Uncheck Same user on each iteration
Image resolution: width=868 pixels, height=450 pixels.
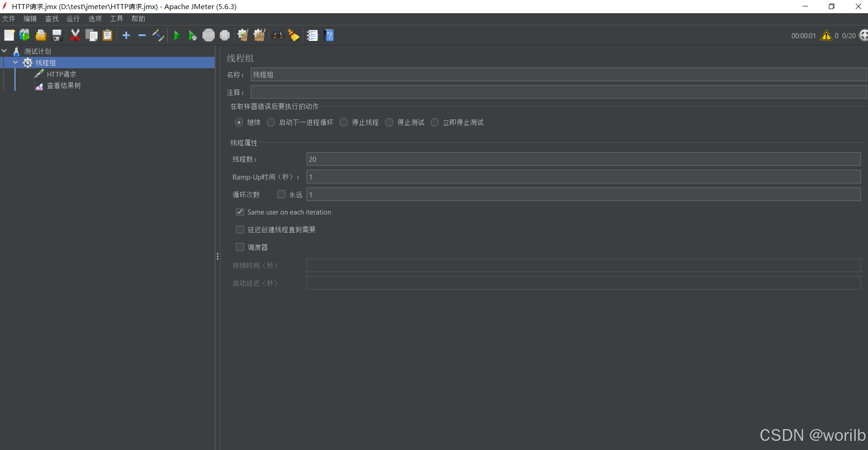click(240, 212)
